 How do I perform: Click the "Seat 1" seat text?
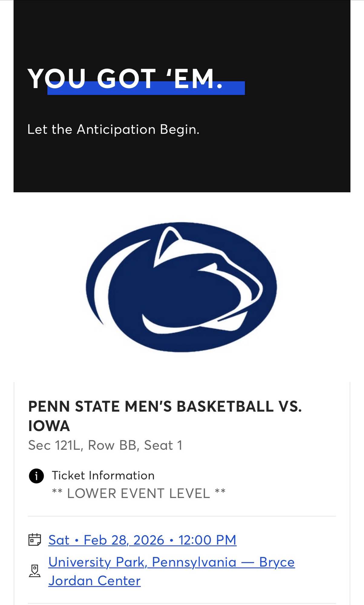(163, 445)
